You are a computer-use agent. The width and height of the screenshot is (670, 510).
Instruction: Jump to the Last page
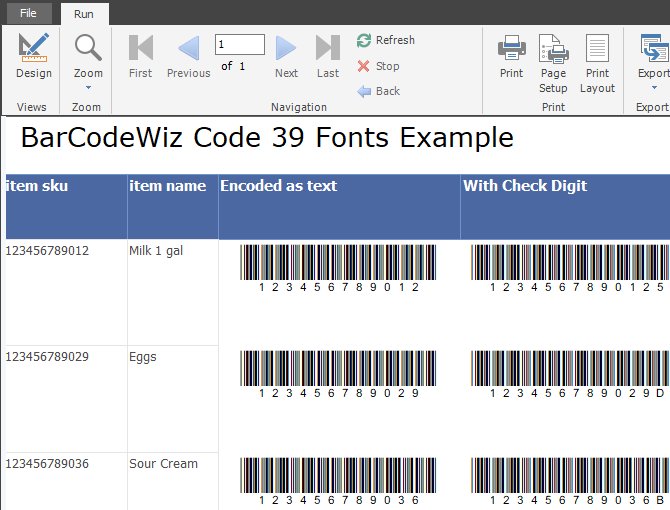(328, 56)
